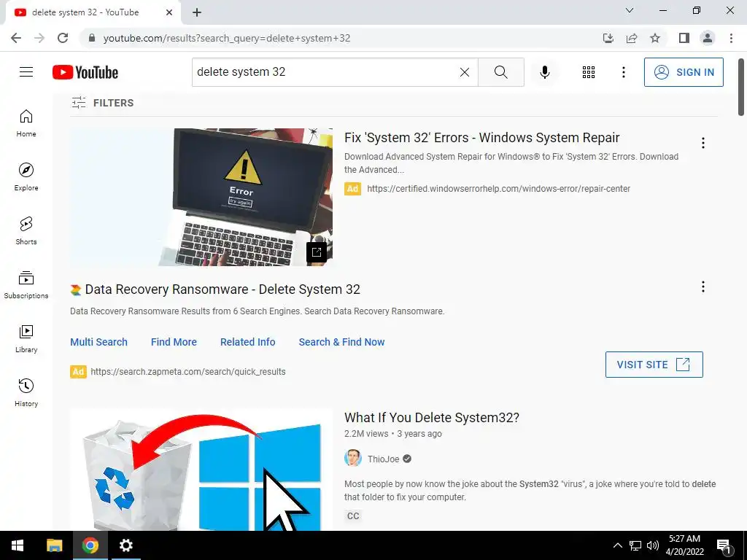
Task: Open the YouTube apps grid icon
Action: [589, 72]
